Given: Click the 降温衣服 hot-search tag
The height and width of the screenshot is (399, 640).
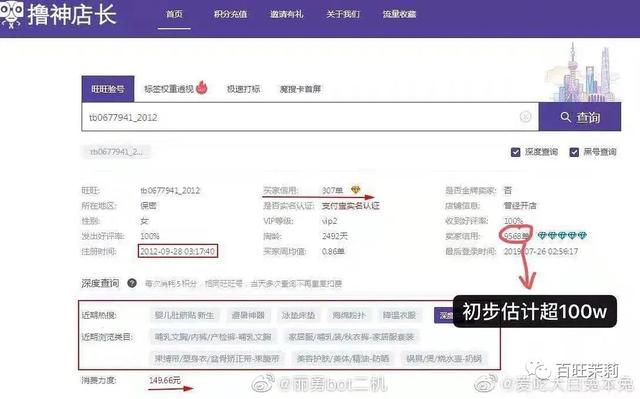Looking at the screenshot, I should tap(399, 315).
